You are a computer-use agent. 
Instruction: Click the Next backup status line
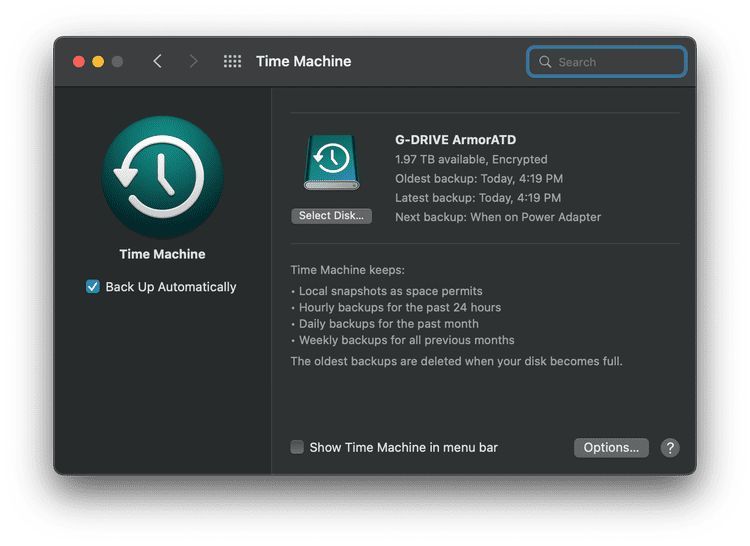coord(498,217)
